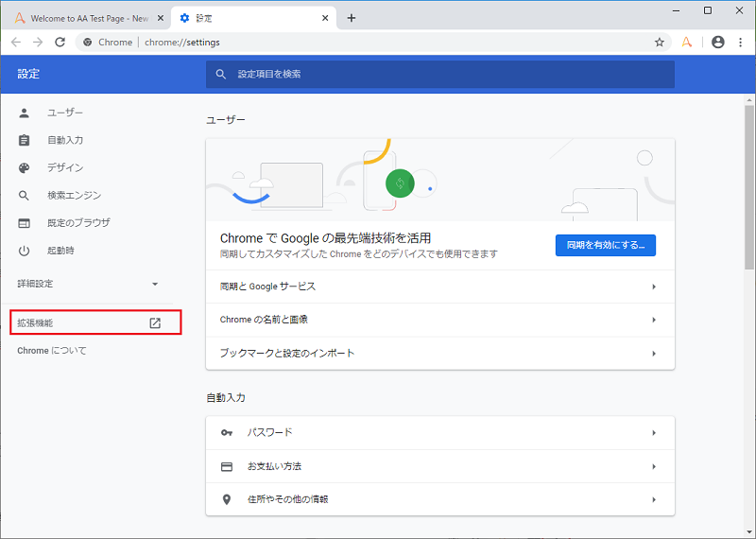The image size is (756, 539).
Task: Click the key icon in パスワード row
Action: (227, 433)
